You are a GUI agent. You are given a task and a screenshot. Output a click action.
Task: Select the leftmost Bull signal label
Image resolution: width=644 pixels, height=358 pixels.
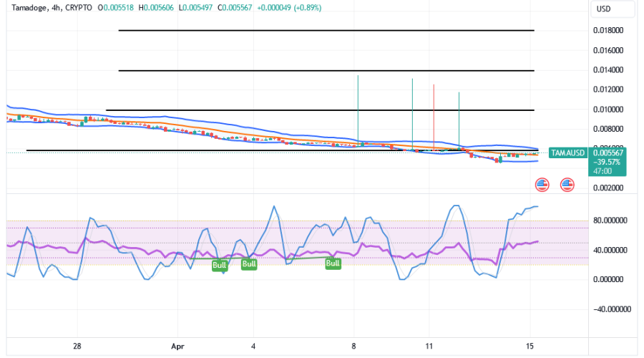[x=220, y=266]
